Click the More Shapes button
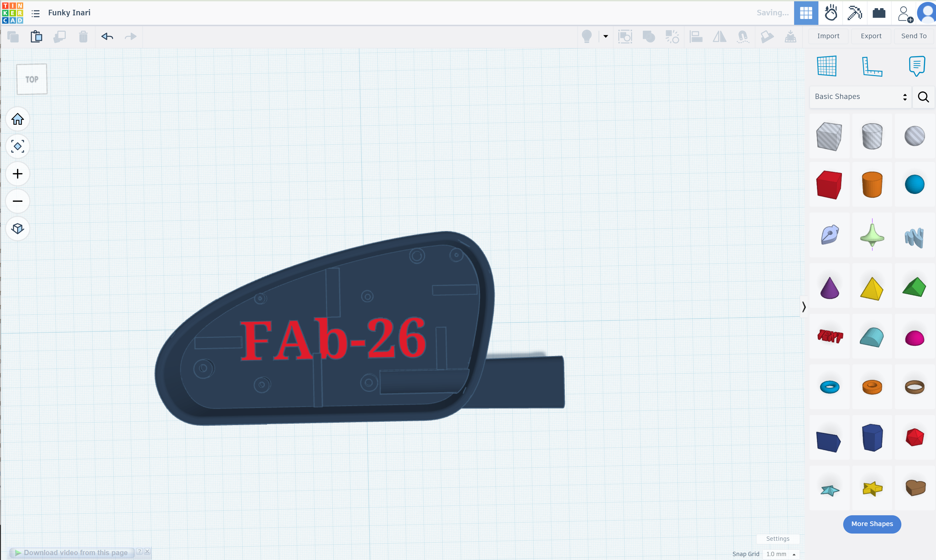This screenshot has height=560, width=936. (x=872, y=524)
